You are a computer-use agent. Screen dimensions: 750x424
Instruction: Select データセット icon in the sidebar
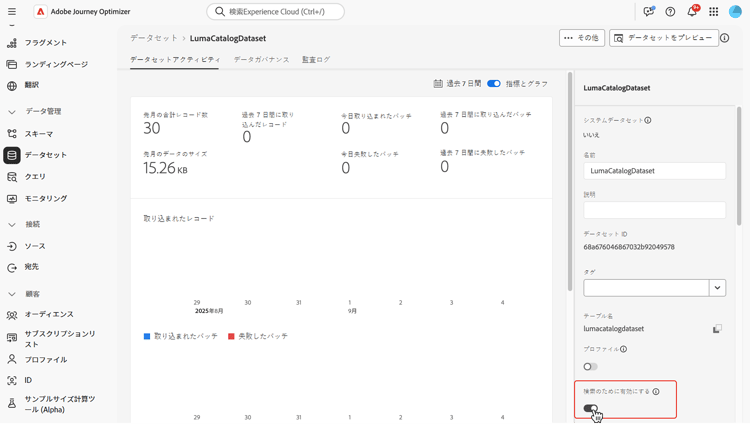click(x=12, y=155)
